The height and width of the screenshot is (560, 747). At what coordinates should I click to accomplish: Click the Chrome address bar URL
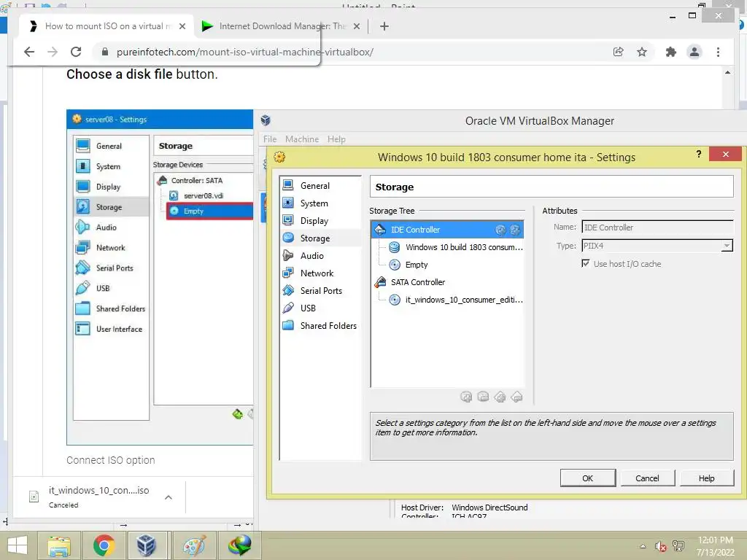[x=245, y=52]
